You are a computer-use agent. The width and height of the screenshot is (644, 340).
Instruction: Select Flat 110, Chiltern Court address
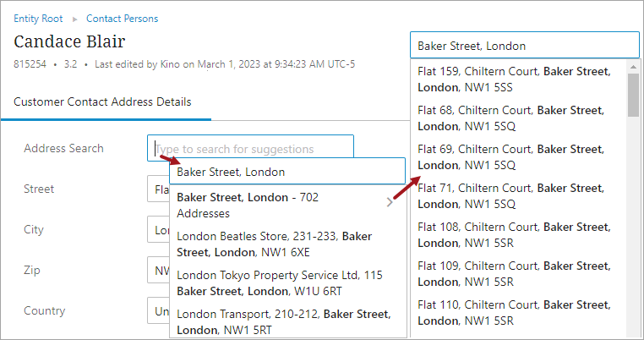(517, 313)
